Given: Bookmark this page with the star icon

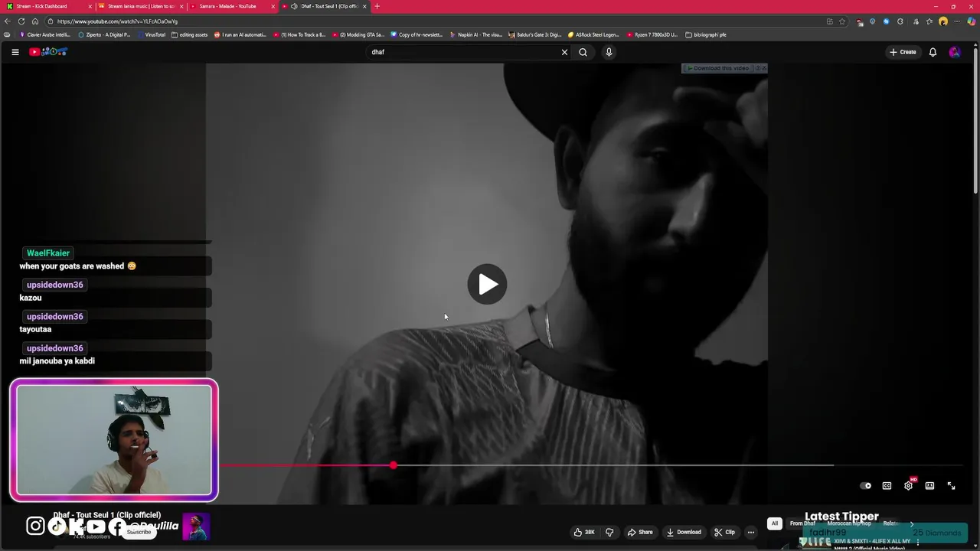Looking at the screenshot, I should click(842, 21).
